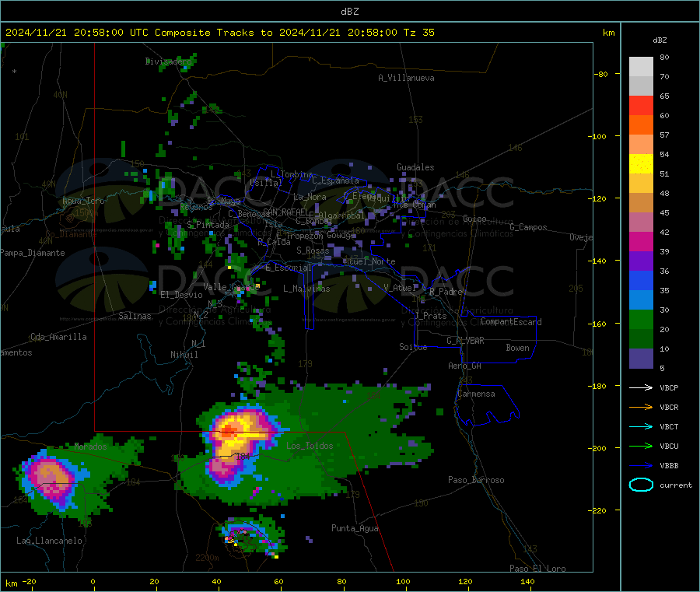Choose the blue 35-36 dBZ swatch

[x=641, y=280]
